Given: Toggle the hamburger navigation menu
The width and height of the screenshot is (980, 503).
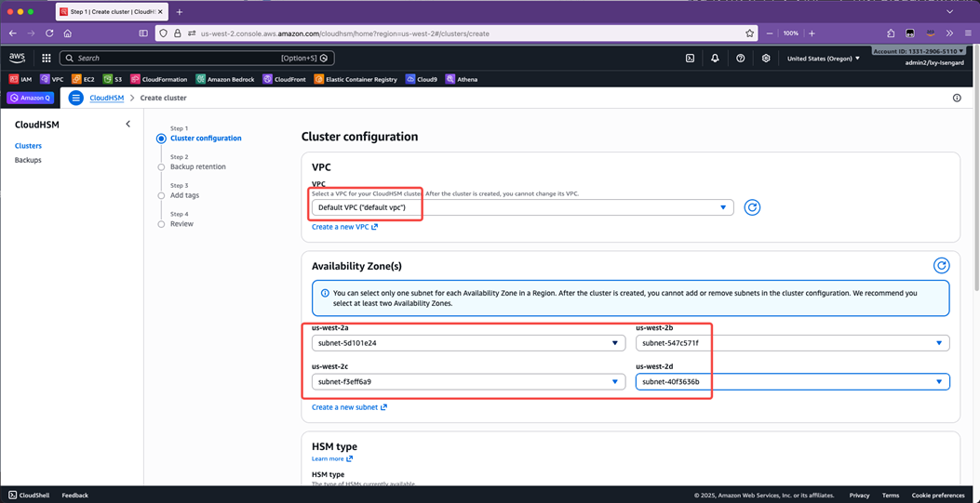Looking at the screenshot, I should point(76,98).
